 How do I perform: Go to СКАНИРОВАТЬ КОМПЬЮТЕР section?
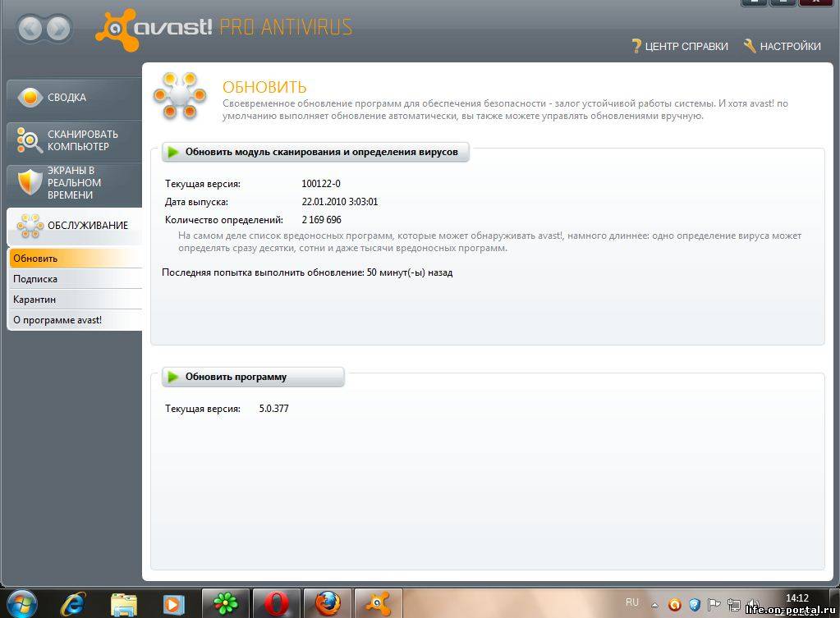(x=75, y=140)
